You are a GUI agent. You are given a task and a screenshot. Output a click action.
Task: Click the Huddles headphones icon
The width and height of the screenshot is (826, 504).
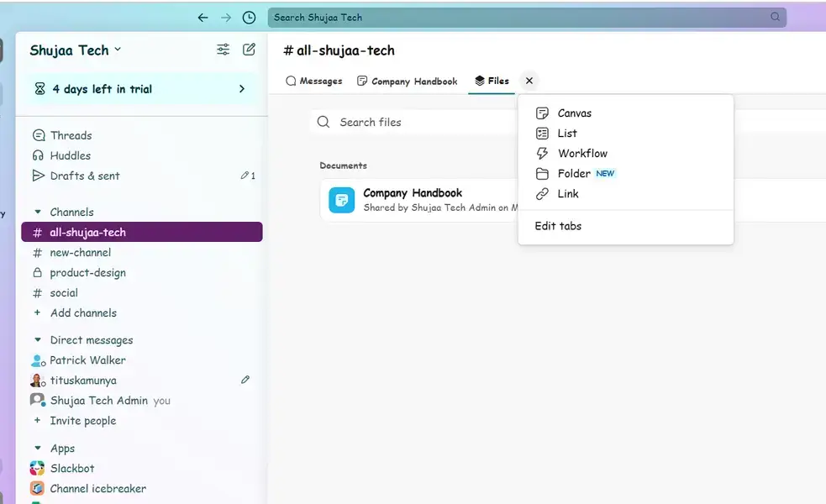tap(38, 155)
